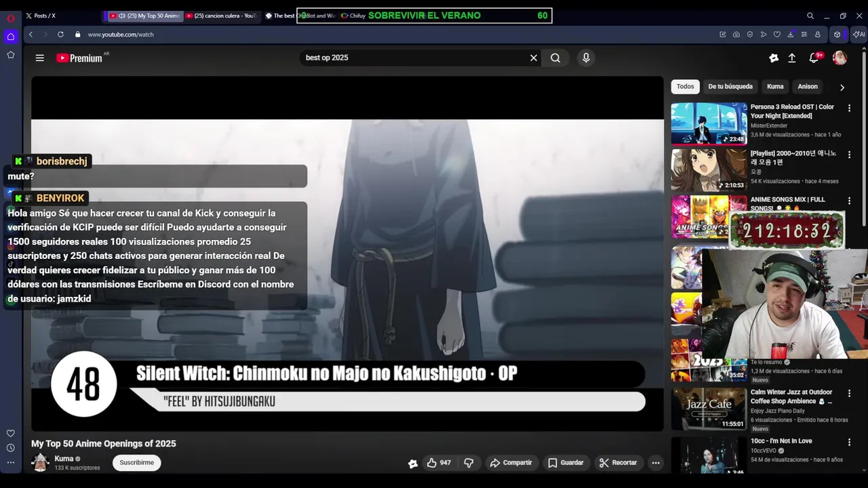868x488 pixels.
Task: Select the Kuma filter chip
Action: coord(775,87)
